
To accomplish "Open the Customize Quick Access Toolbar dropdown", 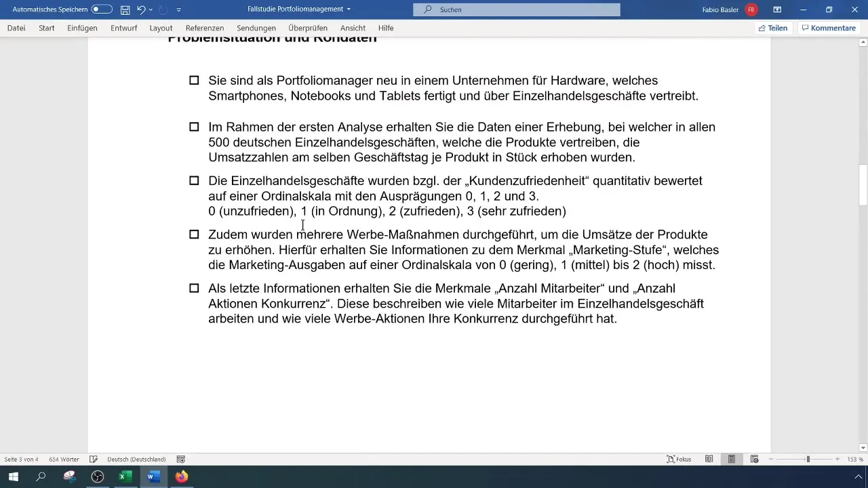I will coord(178,9).
